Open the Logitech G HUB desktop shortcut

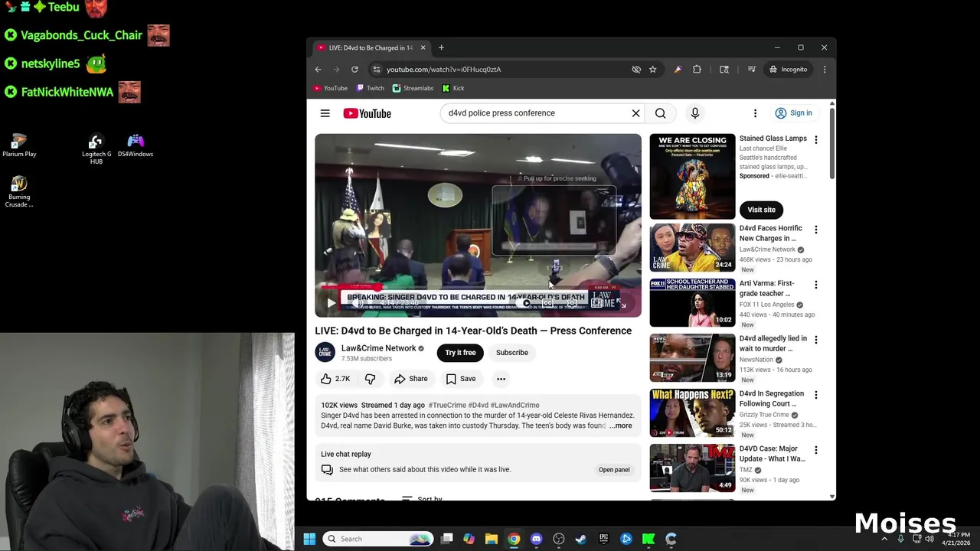pyautogui.click(x=96, y=149)
